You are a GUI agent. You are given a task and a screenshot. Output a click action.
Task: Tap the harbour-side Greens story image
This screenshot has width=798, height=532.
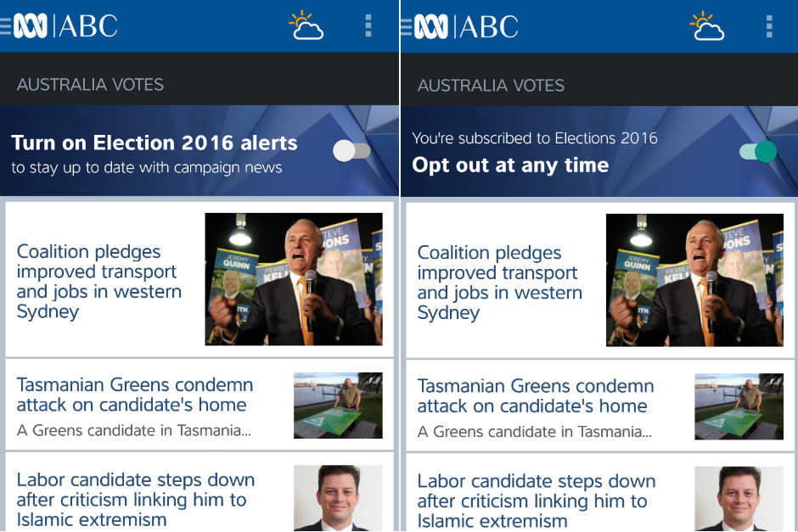point(338,406)
